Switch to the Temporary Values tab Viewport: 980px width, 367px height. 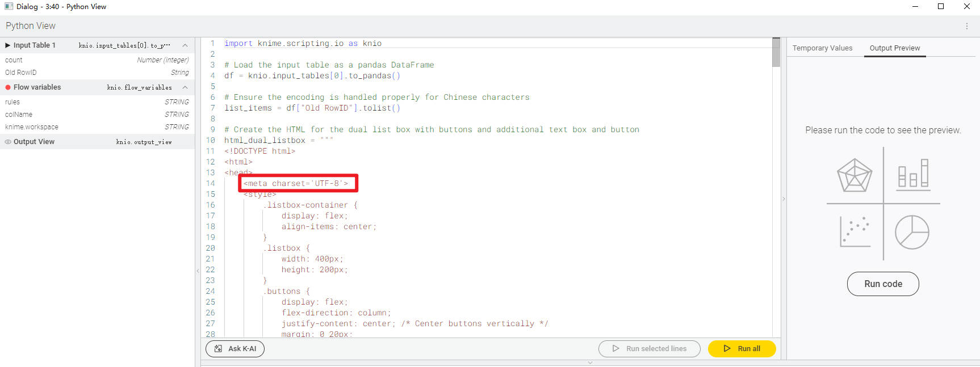[822, 48]
